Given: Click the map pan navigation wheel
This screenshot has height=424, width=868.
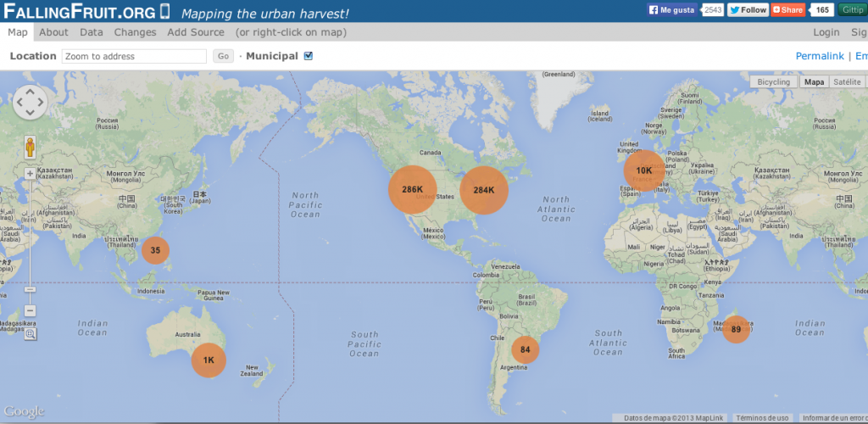Looking at the screenshot, I should point(31,102).
